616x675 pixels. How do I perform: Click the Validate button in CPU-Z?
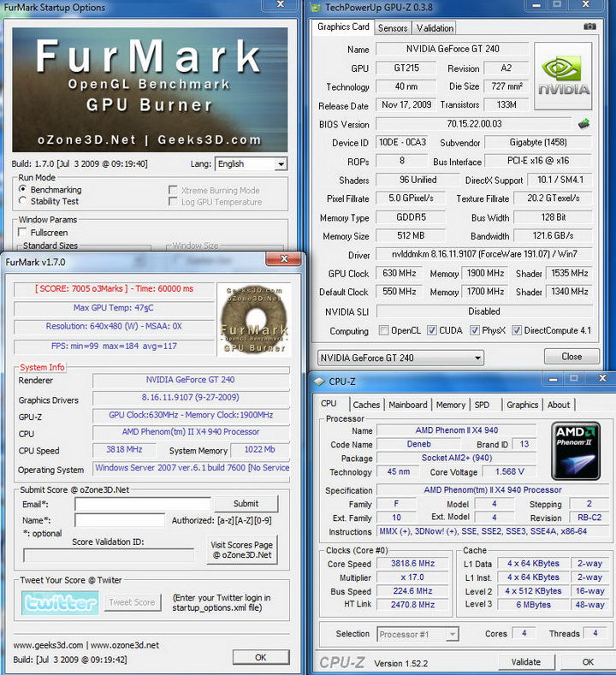click(x=526, y=662)
